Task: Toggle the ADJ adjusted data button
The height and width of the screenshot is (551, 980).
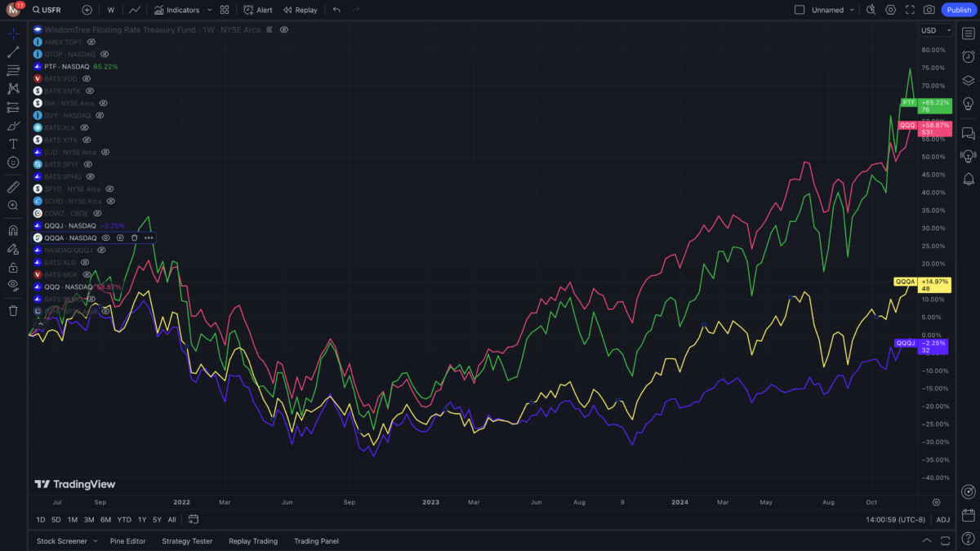Action: point(942,520)
